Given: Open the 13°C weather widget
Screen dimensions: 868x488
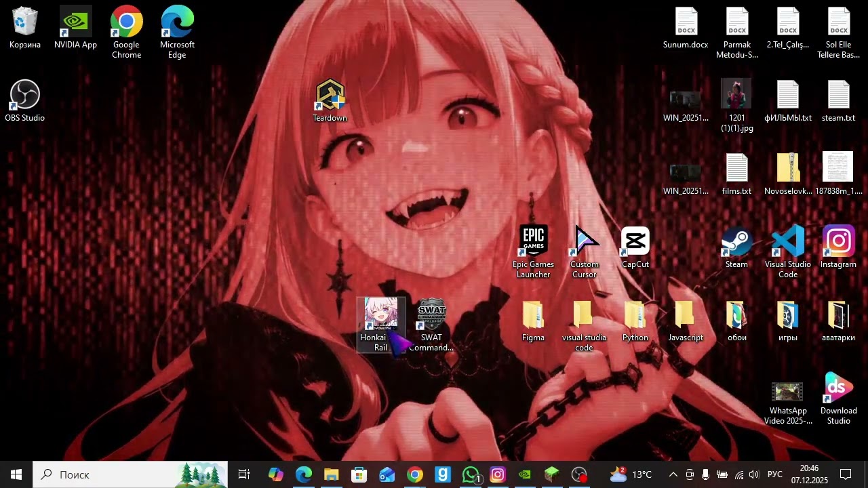Looking at the screenshot, I should 631,474.
